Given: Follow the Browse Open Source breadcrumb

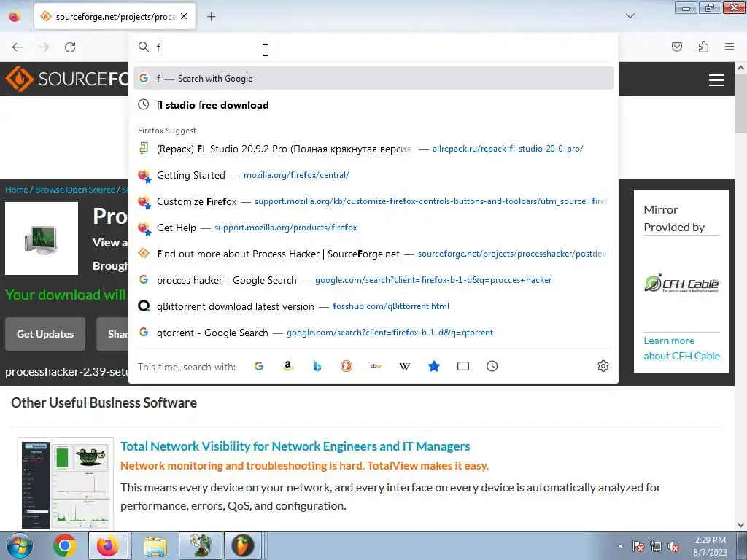Looking at the screenshot, I should pyautogui.click(x=75, y=190).
